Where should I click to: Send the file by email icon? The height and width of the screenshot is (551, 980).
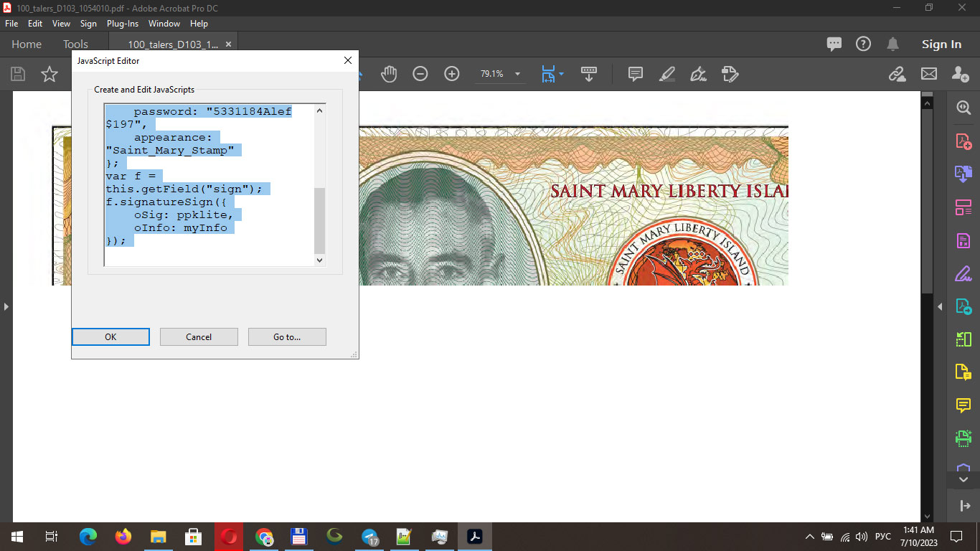tap(929, 74)
